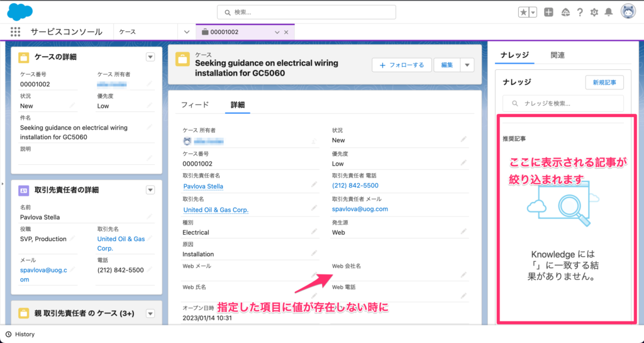
Task: Edit 取引先責任者名 field pencil icon
Action: (x=314, y=184)
